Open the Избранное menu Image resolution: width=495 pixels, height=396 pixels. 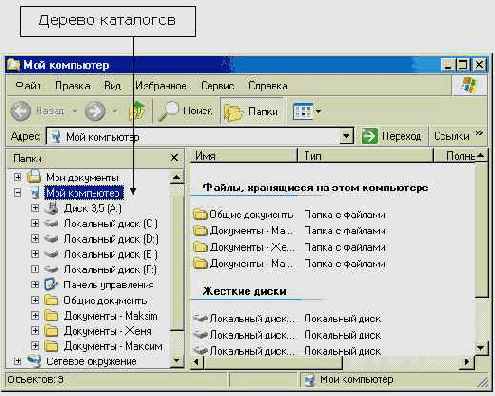[161, 86]
